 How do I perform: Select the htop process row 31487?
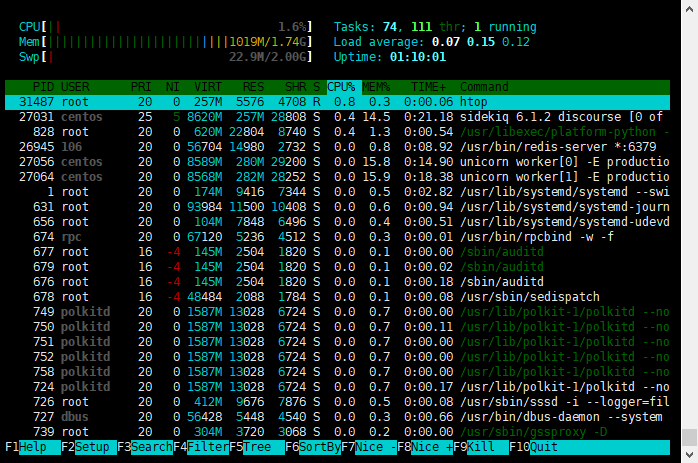pyautogui.click(x=337, y=102)
